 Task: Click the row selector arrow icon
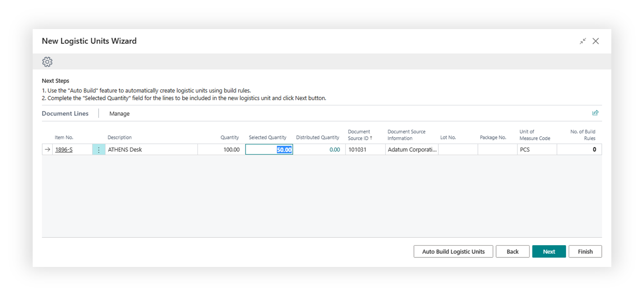[47, 150]
